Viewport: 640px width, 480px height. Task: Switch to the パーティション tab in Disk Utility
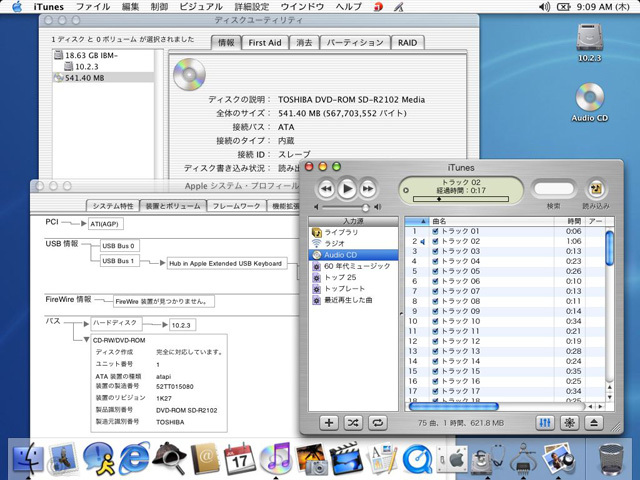(355, 43)
